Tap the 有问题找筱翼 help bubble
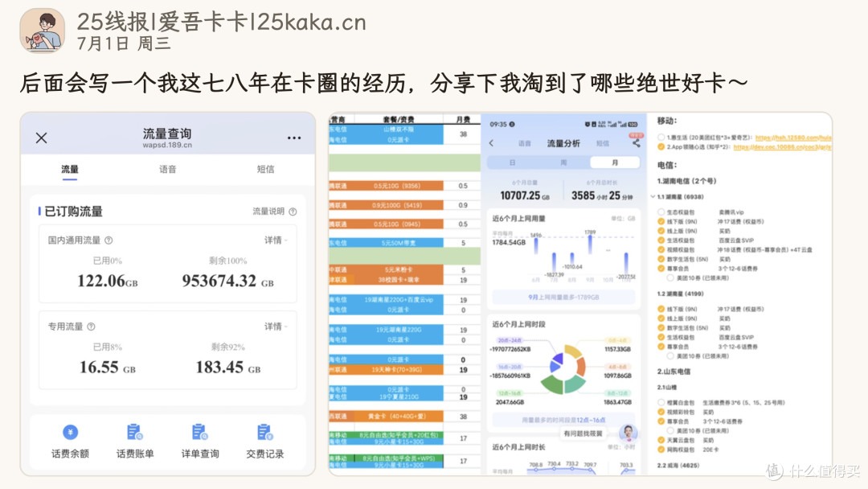 click(x=583, y=434)
